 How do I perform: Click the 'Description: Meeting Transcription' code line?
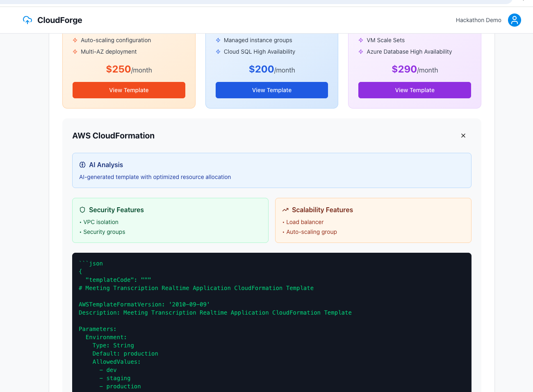[x=215, y=313]
